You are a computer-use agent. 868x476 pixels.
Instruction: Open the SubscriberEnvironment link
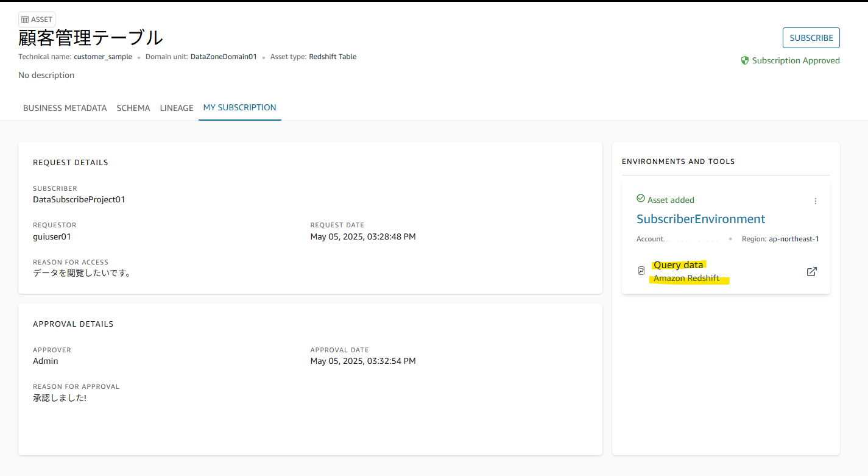pyautogui.click(x=701, y=219)
